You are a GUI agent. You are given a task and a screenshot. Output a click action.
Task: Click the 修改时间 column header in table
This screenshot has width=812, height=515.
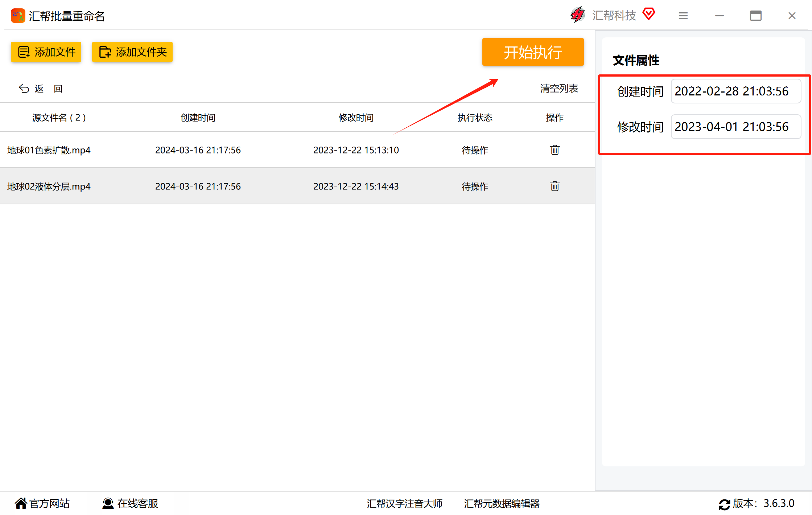356,118
